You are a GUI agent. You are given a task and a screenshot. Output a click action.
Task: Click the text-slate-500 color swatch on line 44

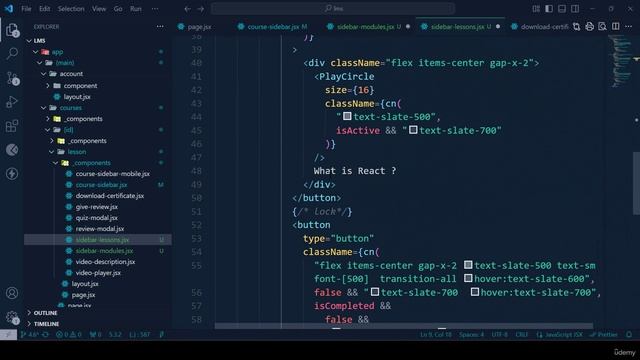tap(347, 116)
